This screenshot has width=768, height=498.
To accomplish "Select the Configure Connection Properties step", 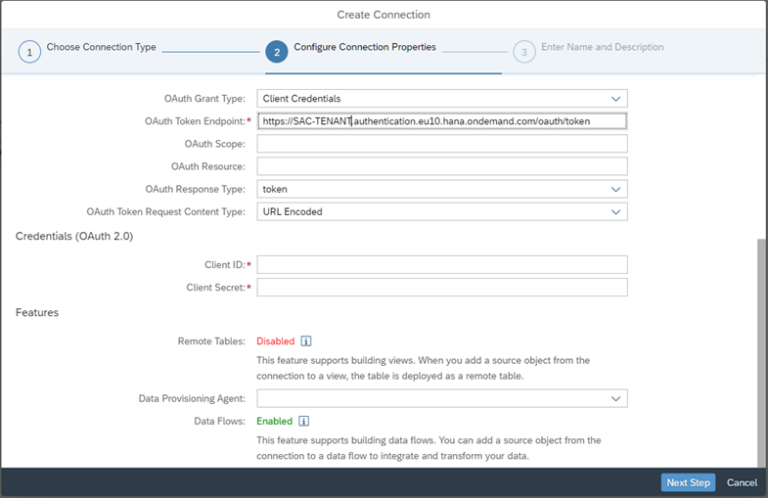I will coord(364,47).
